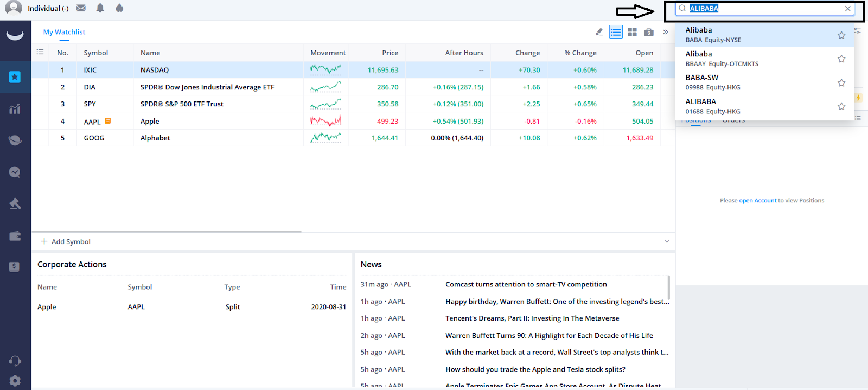The height and width of the screenshot is (390, 868).
Task: Select ALIBABA 01688 search result
Action: 765,106
